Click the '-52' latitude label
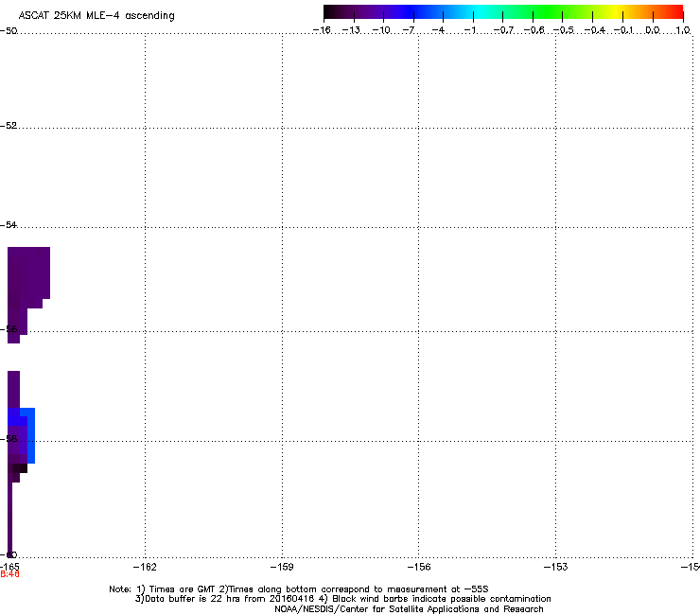The width and height of the screenshot is (700, 615). [x=9, y=126]
